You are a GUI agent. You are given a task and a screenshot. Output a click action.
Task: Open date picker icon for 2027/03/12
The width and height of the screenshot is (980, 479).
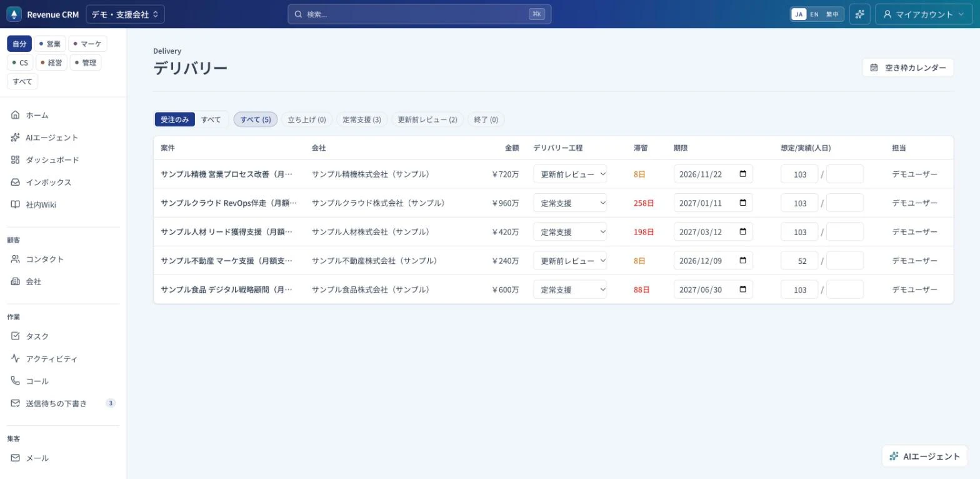(743, 231)
